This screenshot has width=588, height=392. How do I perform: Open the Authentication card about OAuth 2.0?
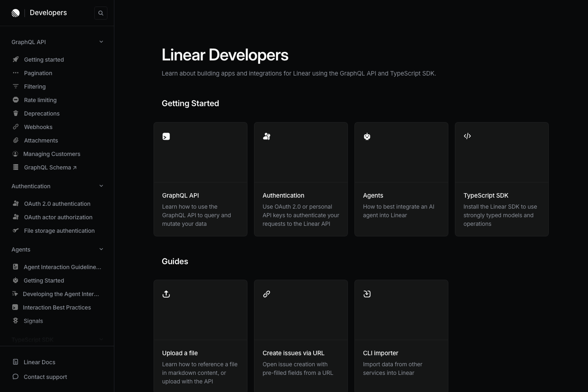pos(301,179)
